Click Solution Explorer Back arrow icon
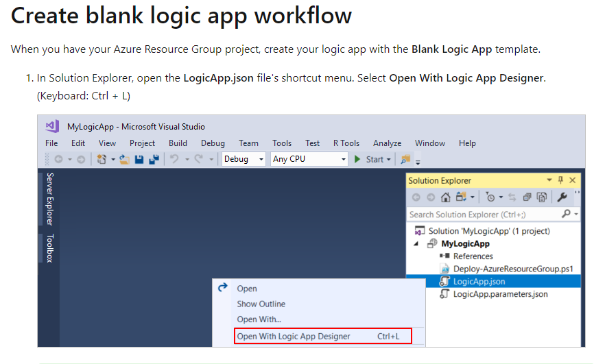Screen dimensions: 605x364 click(416, 197)
